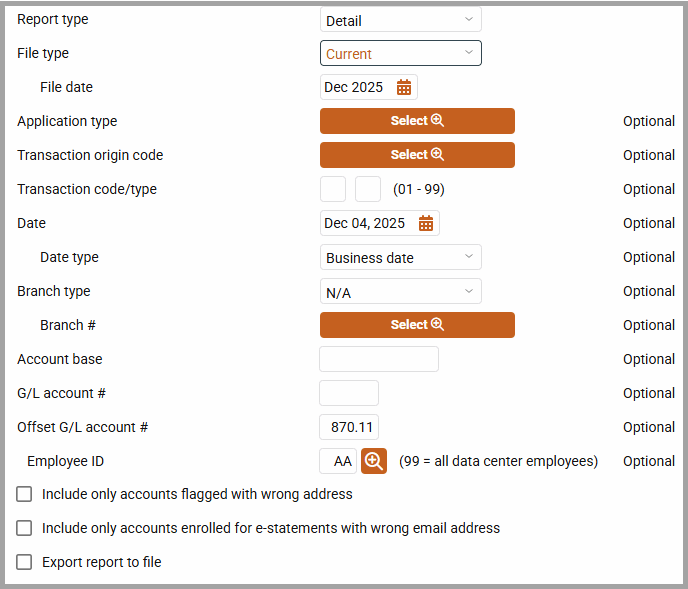
Task: Click the Branch # Select button
Action: [417, 325]
